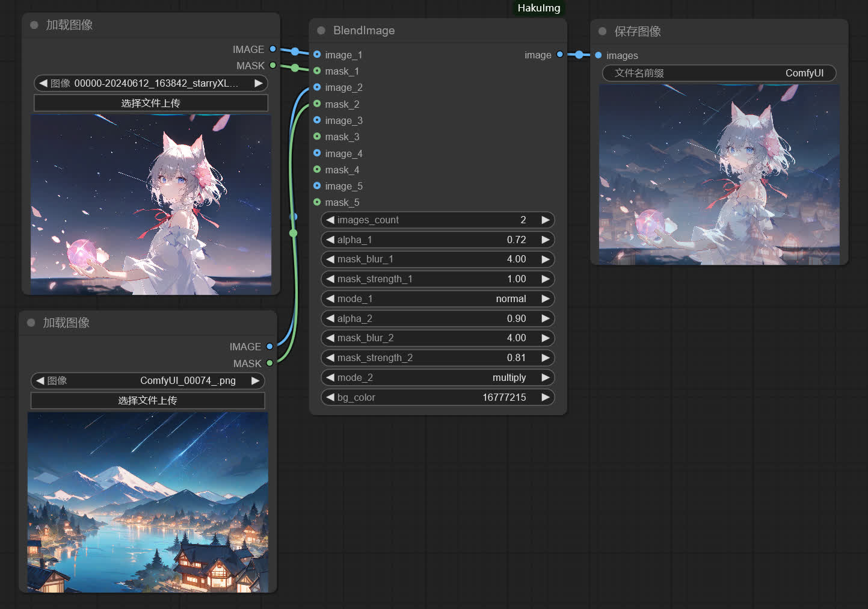Select next image after ComfyUI_00074_.png
The width and height of the screenshot is (868, 609).
256,380
